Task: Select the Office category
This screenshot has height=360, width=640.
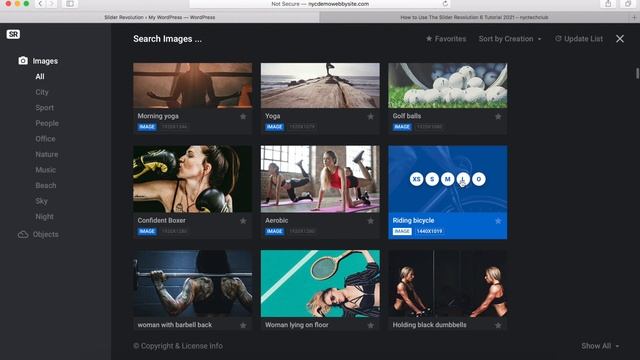Action: 45,139
